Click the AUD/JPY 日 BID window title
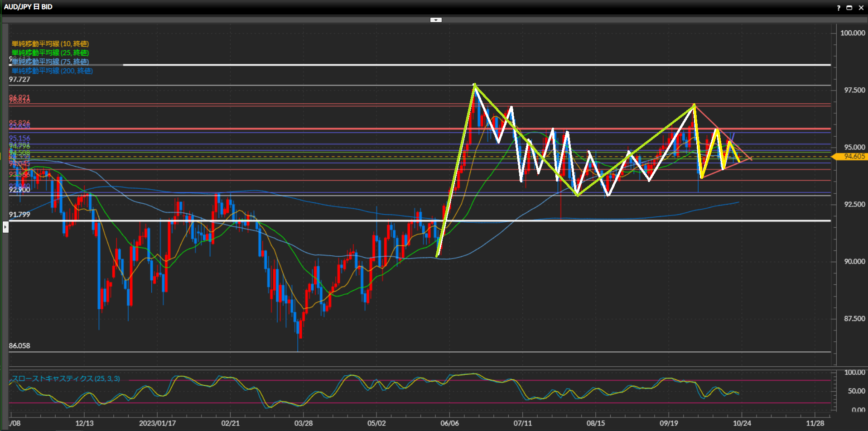 point(28,7)
